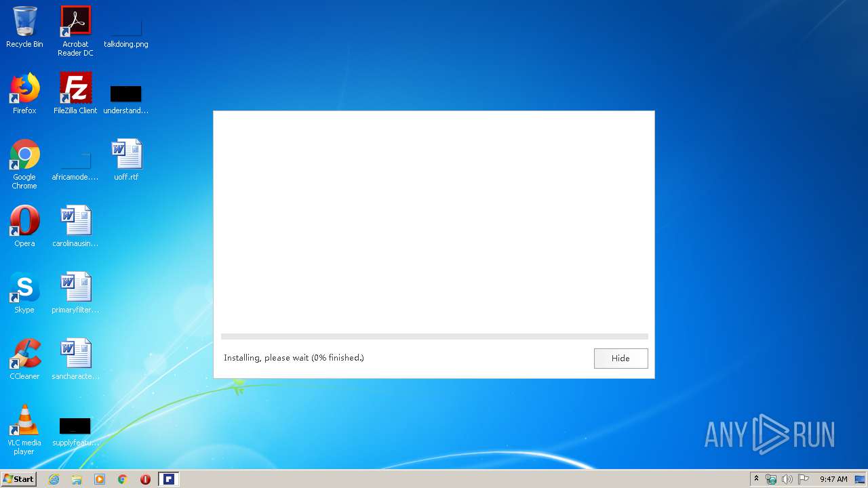The image size is (868, 488).
Task: Select the 'carolinausin...' Word document
Action: (x=75, y=226)
